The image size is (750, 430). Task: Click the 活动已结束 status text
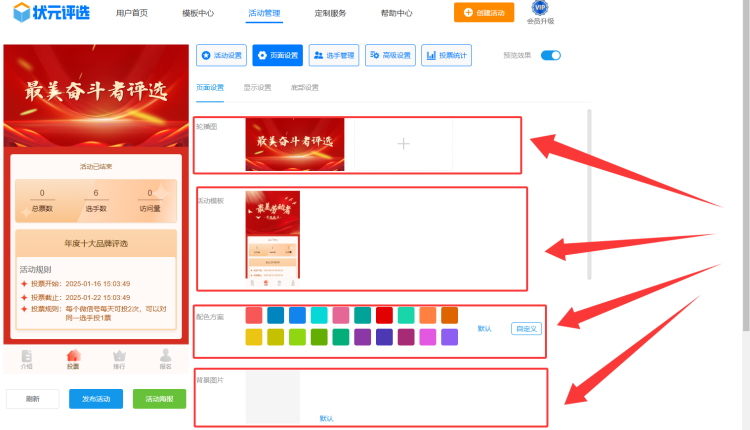[96, 166]
